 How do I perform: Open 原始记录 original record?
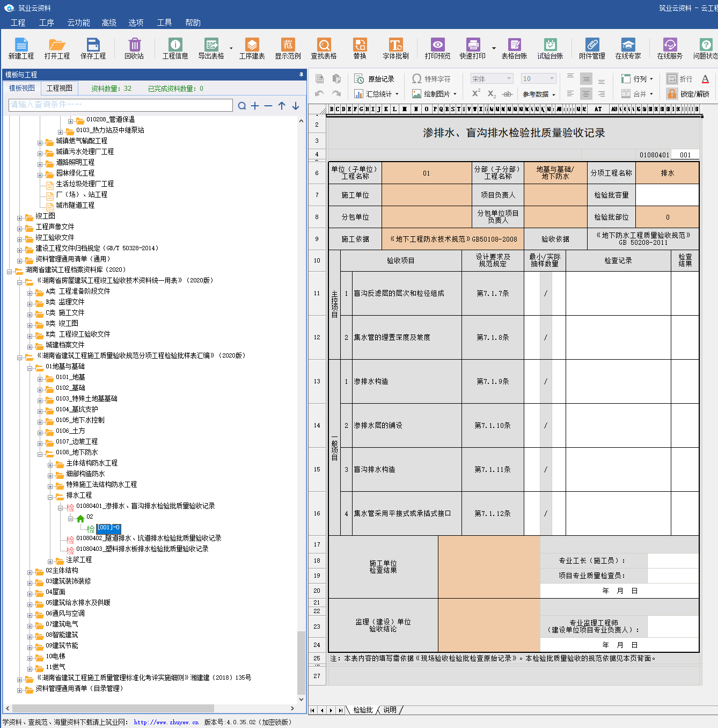tap(375, 79)
